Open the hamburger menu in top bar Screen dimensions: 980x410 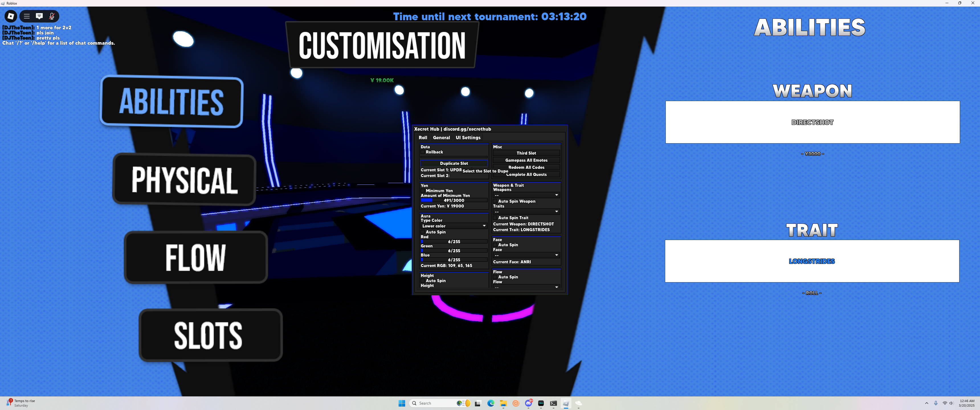click(x=26, y=16)
